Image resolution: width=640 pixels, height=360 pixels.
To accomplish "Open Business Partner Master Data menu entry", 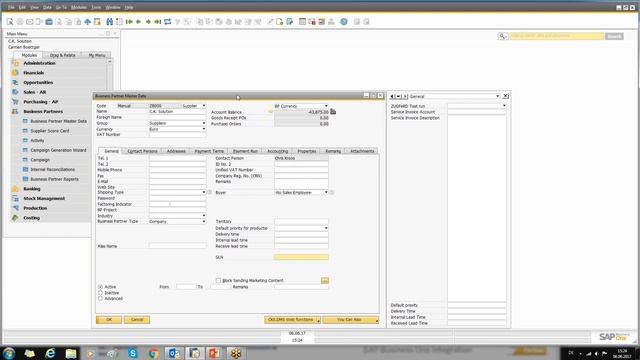I will [x=58, y=121].
